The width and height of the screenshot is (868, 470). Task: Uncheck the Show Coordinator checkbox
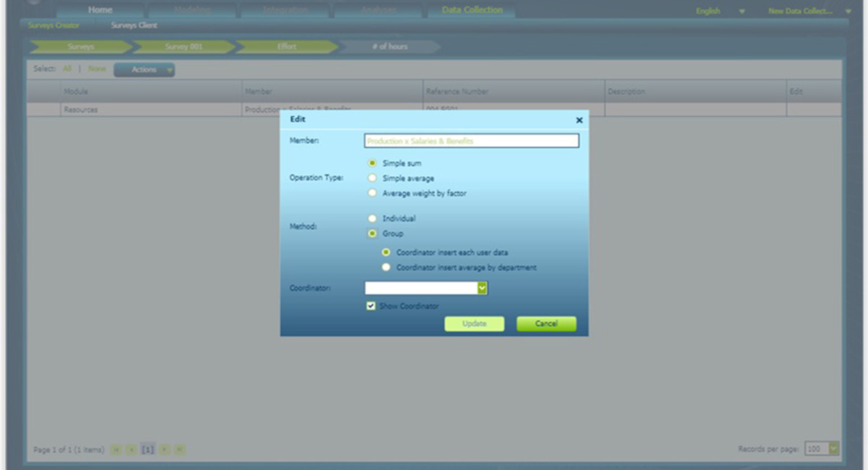click(371, 306)
